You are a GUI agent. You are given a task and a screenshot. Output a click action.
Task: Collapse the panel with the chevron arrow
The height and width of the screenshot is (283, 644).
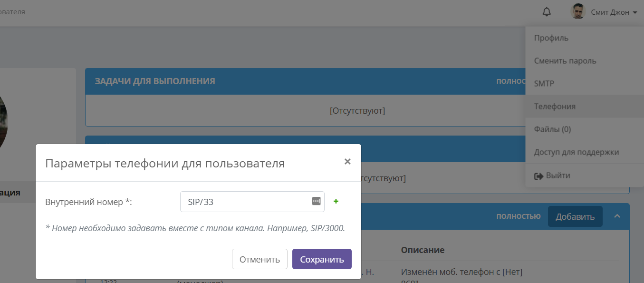(617, 216)
